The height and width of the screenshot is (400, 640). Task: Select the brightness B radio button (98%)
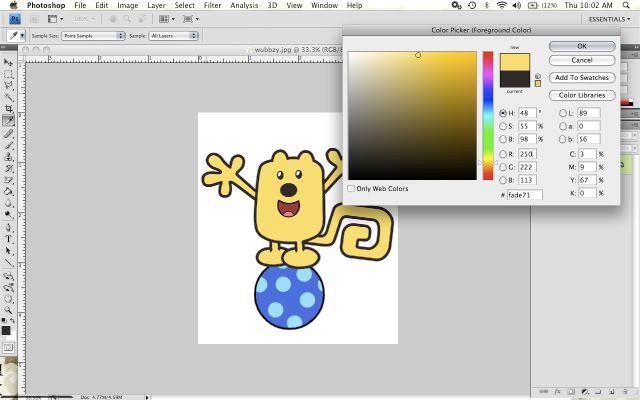click(503, 139)
